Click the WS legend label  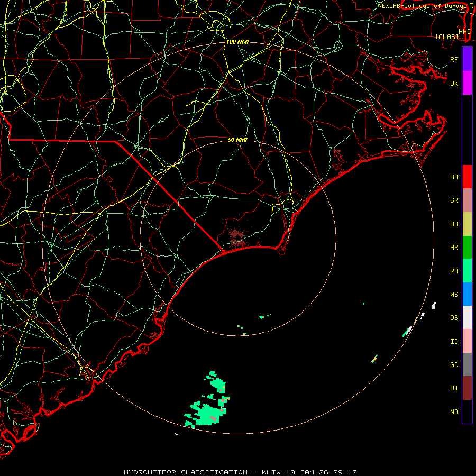tap(454, 295)
